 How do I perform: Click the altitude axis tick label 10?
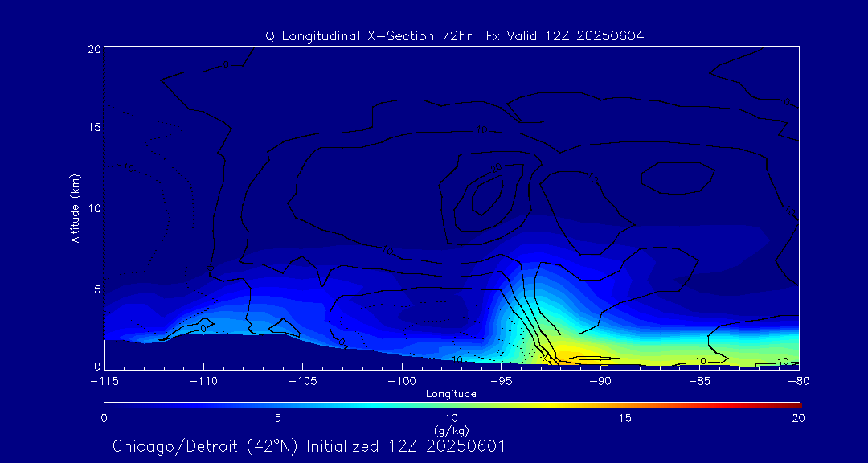pyautogui.click(x=94, y=208)
